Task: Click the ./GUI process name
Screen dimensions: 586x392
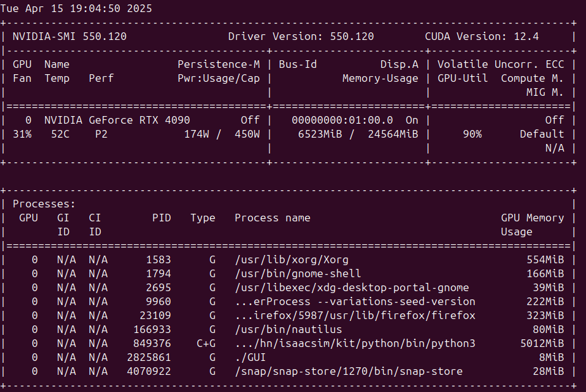Action: click(x=251, y=358)
